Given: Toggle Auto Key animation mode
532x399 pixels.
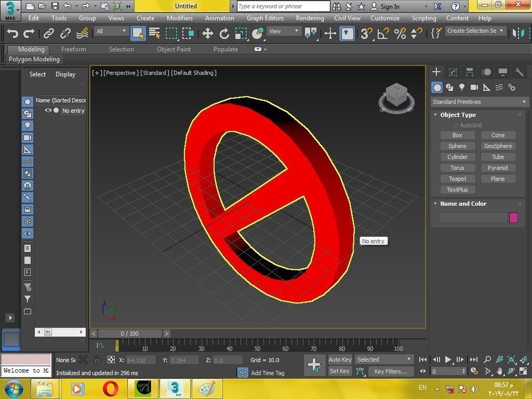Looking at the screenshot, I should [x=340, y=360].
